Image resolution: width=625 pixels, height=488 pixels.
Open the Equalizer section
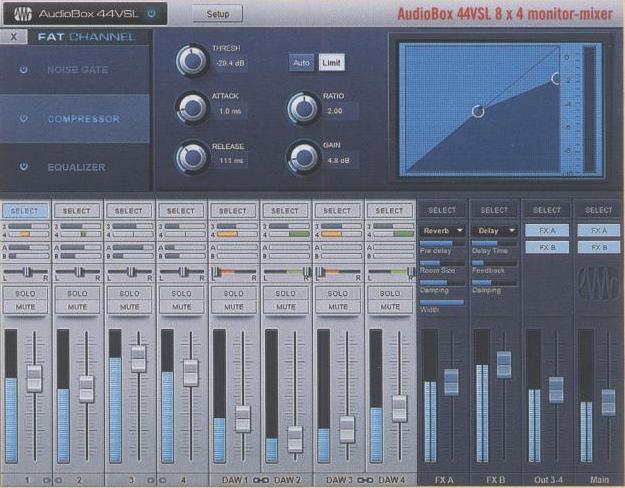coord(75,167)
